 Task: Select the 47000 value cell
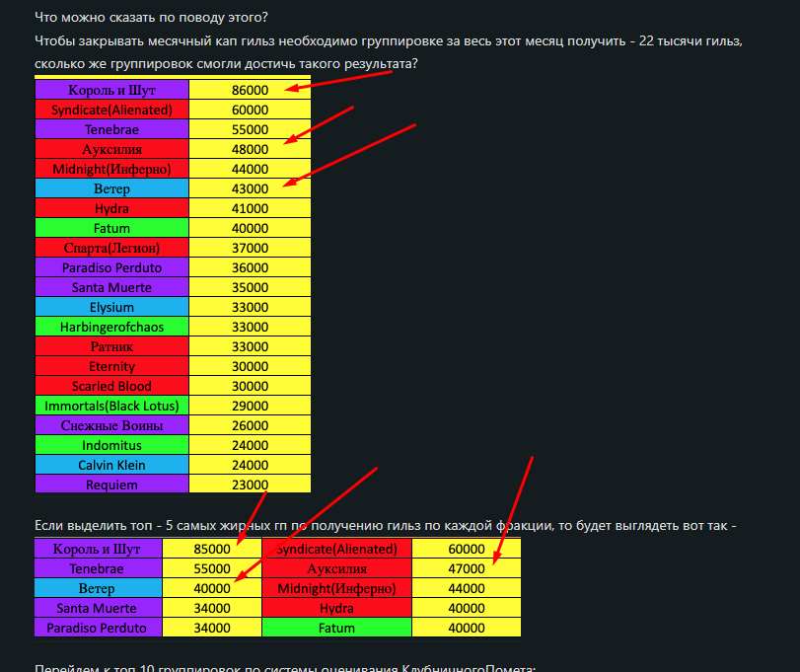pos(466,568)
